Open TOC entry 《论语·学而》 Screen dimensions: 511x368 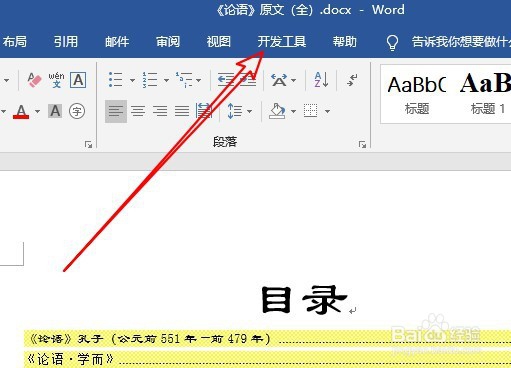pyautogui.click(x=267, y=360)
